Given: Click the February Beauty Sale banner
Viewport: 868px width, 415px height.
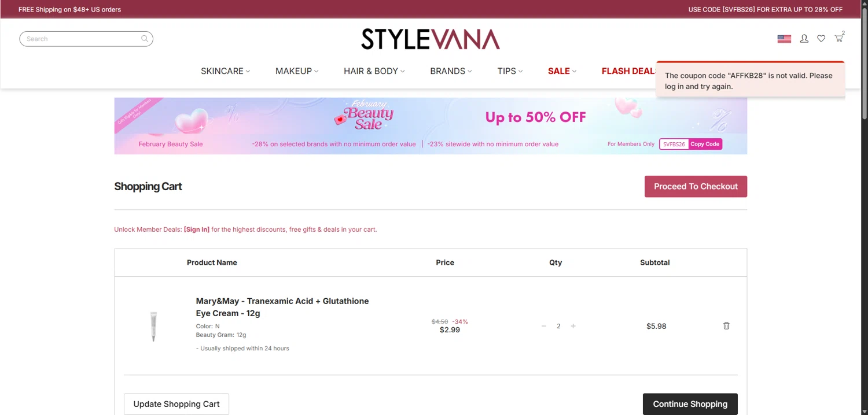Looking at the screenshot, I should point(431,125).
